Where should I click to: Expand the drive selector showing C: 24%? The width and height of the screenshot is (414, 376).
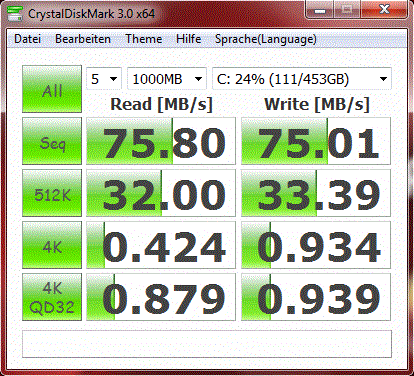(302, 79)
